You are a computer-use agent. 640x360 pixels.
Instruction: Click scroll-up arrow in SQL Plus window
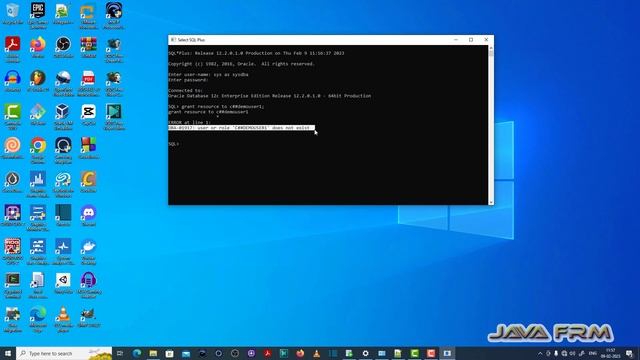pos(491,49)
